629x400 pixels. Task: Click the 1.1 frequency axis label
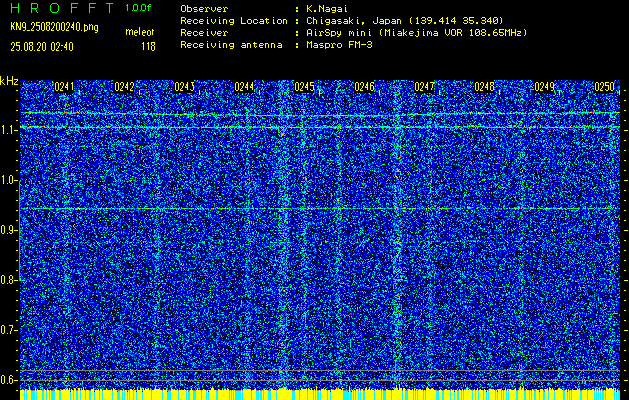(x=8, y=130)
